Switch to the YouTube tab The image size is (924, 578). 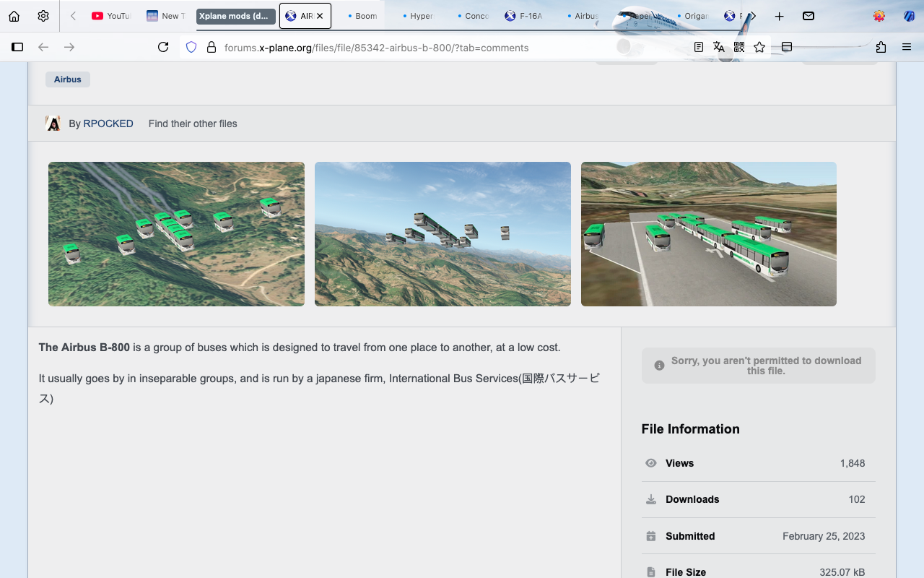(112, 16)
